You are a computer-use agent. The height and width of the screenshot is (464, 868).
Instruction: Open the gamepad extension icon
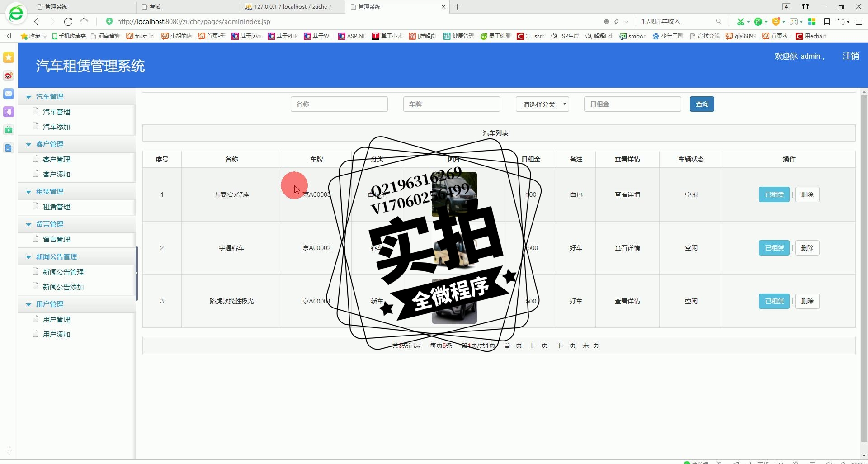click(x=794, y=21)
